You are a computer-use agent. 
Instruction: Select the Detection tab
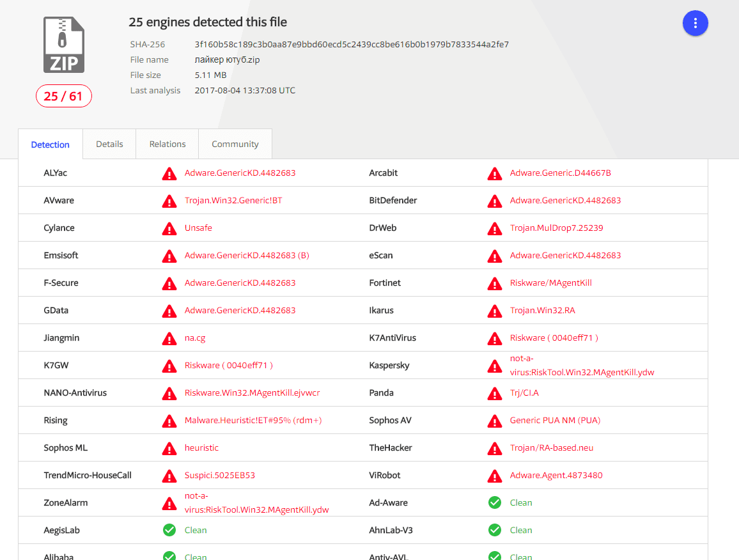(x=51, y=144)
